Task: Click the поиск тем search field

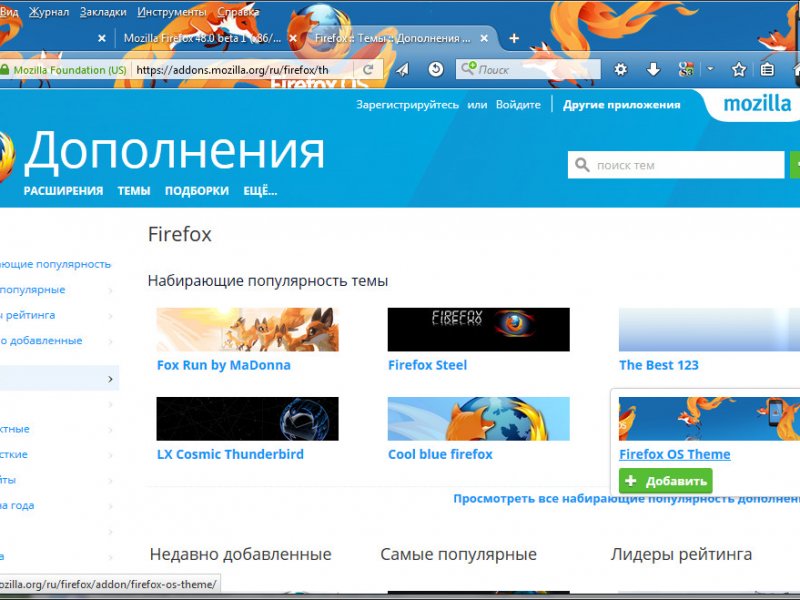Action: 676,165
